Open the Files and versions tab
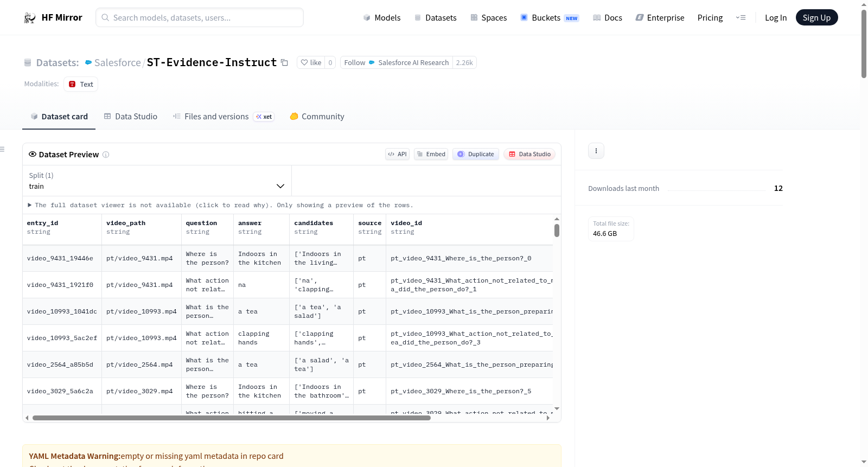The height and width of the screenshot is (467, 868). (224, 117)
